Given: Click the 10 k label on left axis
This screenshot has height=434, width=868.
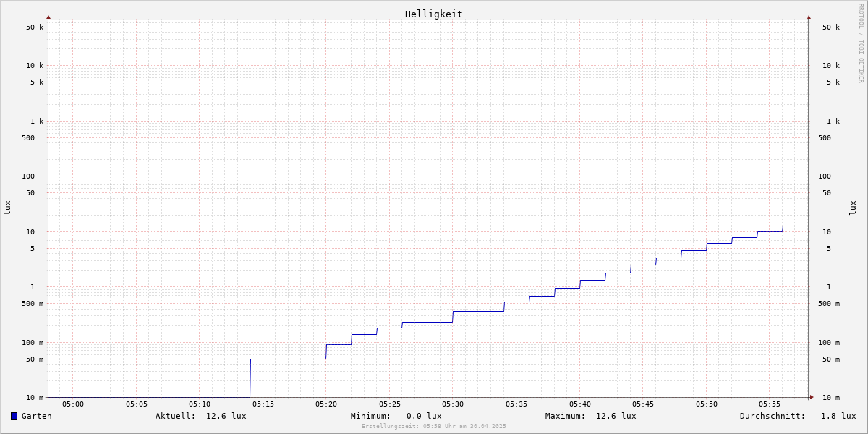Looking at the screenshot, I should (35, 66).
